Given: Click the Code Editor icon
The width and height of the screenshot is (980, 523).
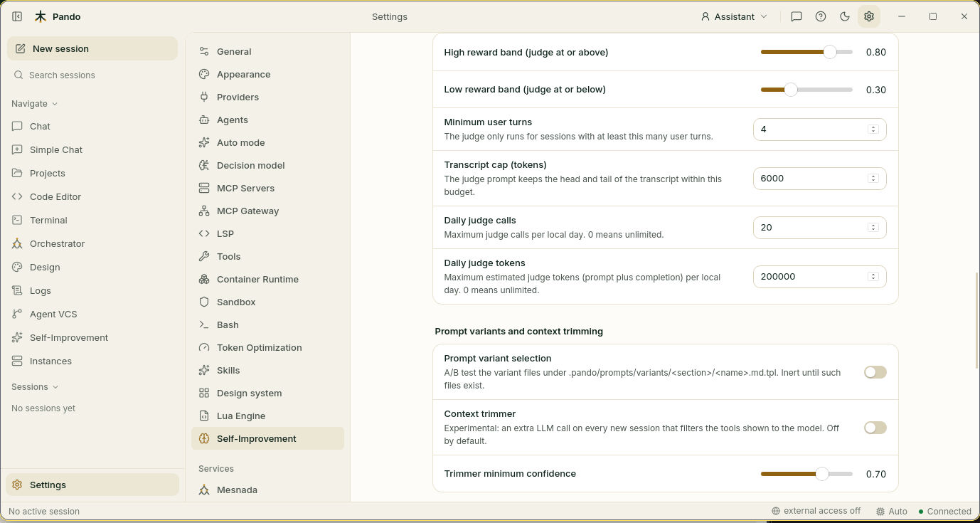Looking at the screenshot, I should (x=17, y=196).
